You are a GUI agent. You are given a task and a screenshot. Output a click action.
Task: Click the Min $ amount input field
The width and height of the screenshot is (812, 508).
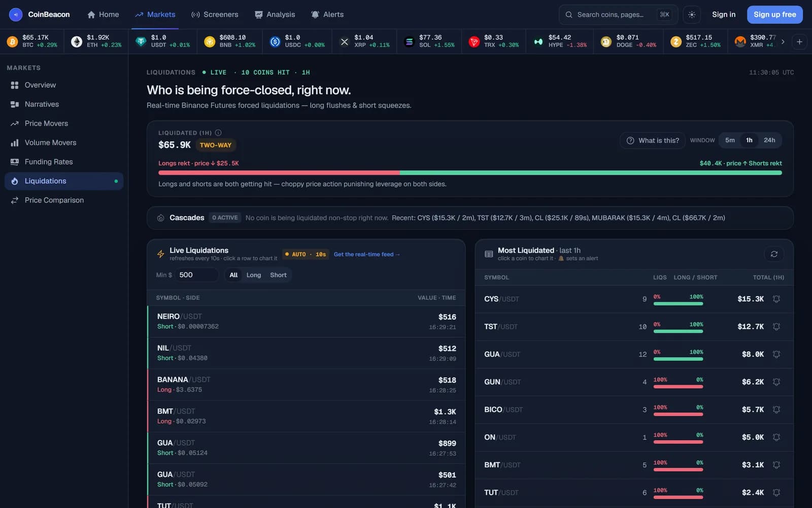point(197,275)
